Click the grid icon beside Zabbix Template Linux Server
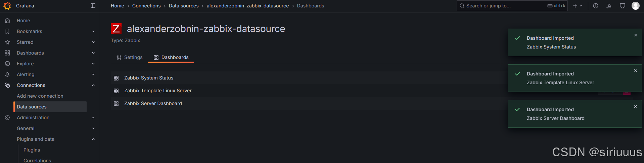This screenshot has height=163, width=644. [x=116, y=91]
